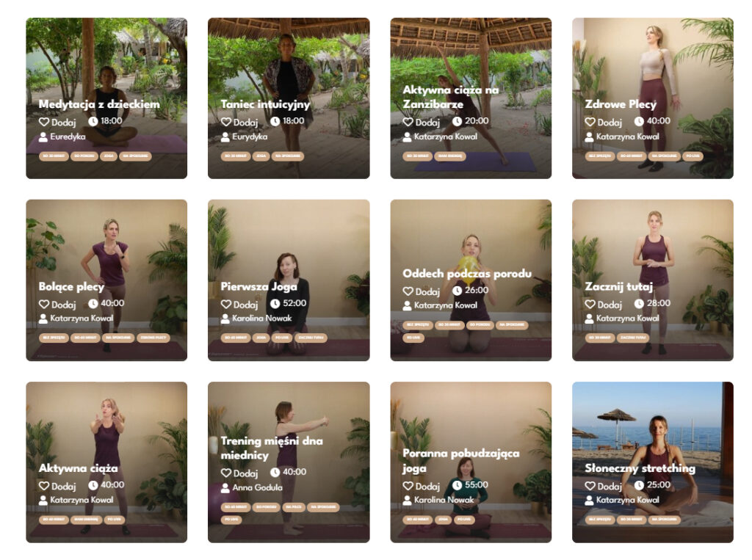Open the Słoneczny stretching video thumbnail
The height and width of the screenshot is (560, 752).
click(653, 462)
